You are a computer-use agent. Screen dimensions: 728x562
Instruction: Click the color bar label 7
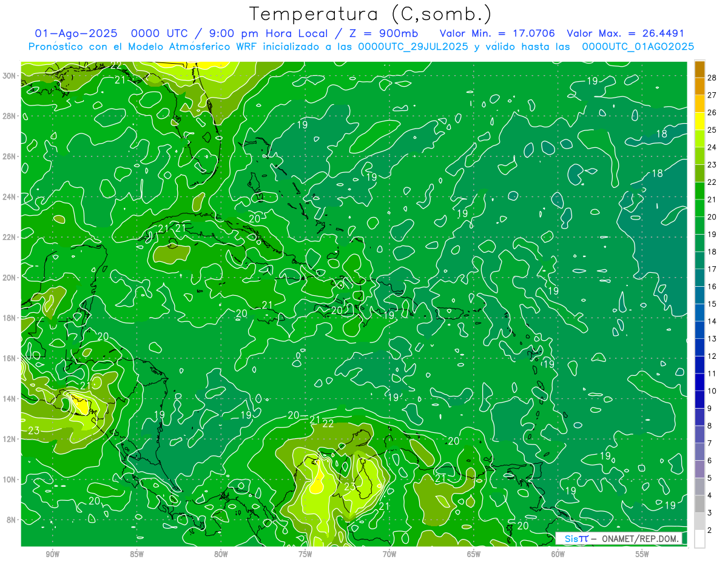coord(710,443)
